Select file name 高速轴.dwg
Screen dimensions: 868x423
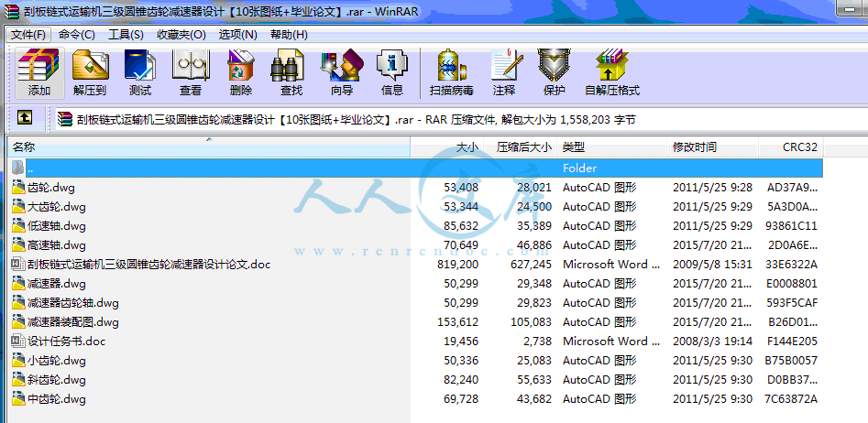click(57, 245)
